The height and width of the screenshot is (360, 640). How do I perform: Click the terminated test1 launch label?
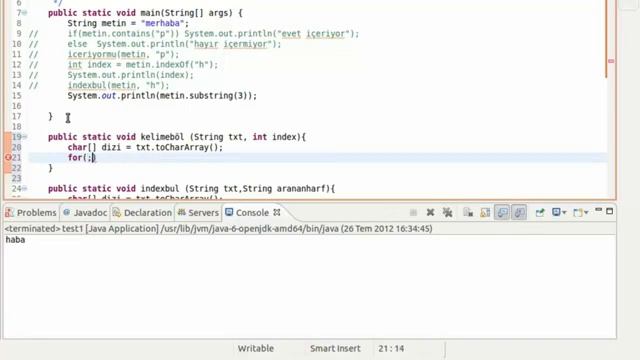tap(218, 229)
